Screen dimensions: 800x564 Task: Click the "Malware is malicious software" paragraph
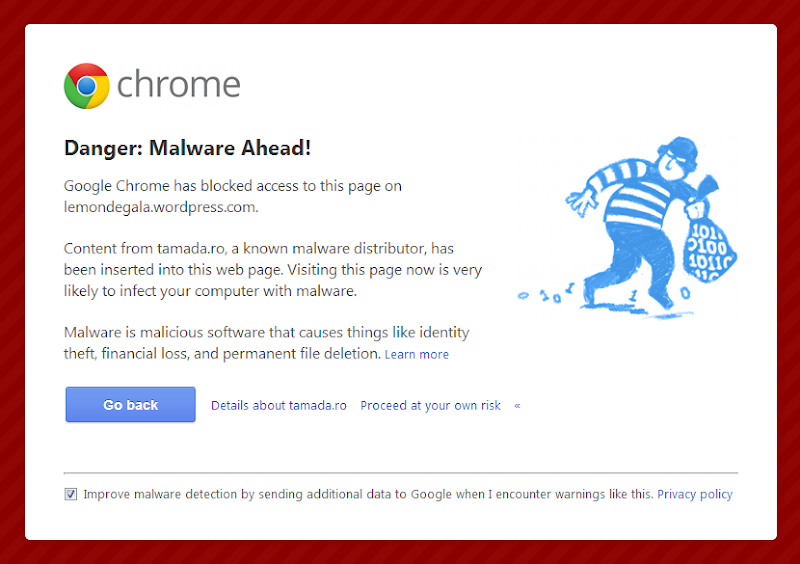[266, 342]
